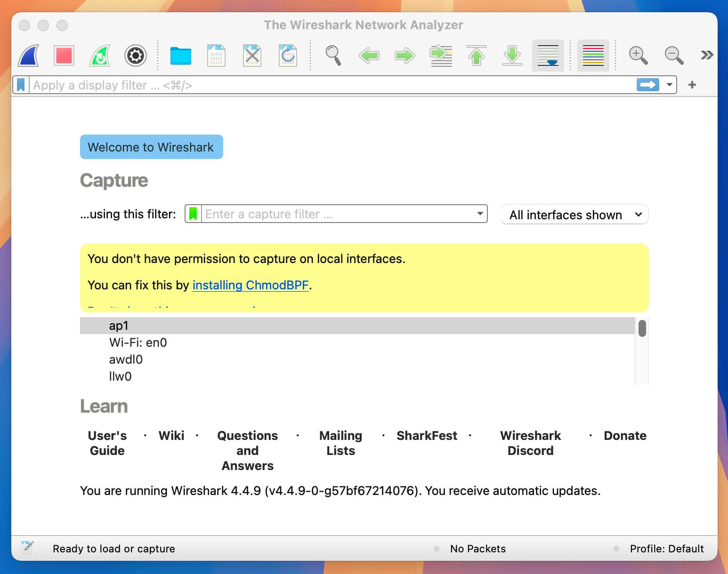Click the Zoom in toolbar icon
This screenshot has height=574, width=728.
pyautogui.click(x=638, y=55)
